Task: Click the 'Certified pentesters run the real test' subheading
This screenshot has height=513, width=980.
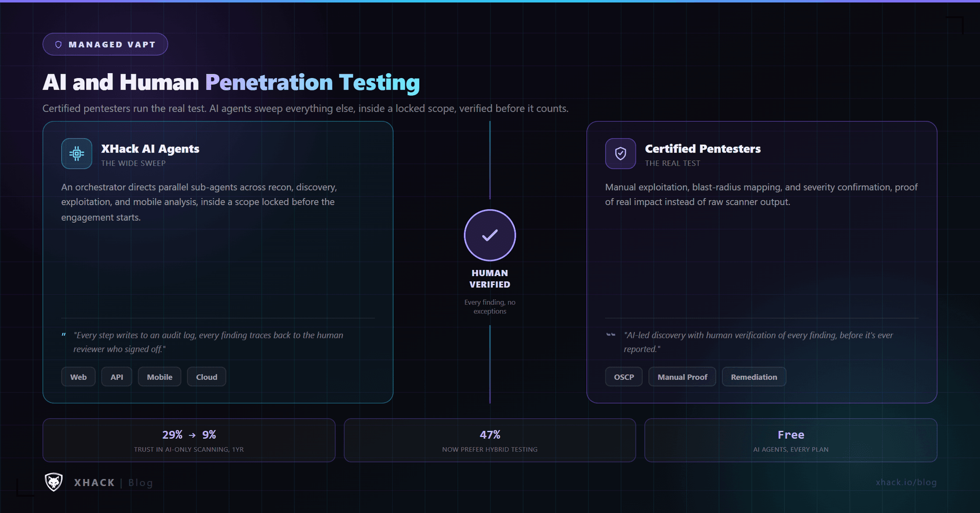Action: [x=305, y=109]
